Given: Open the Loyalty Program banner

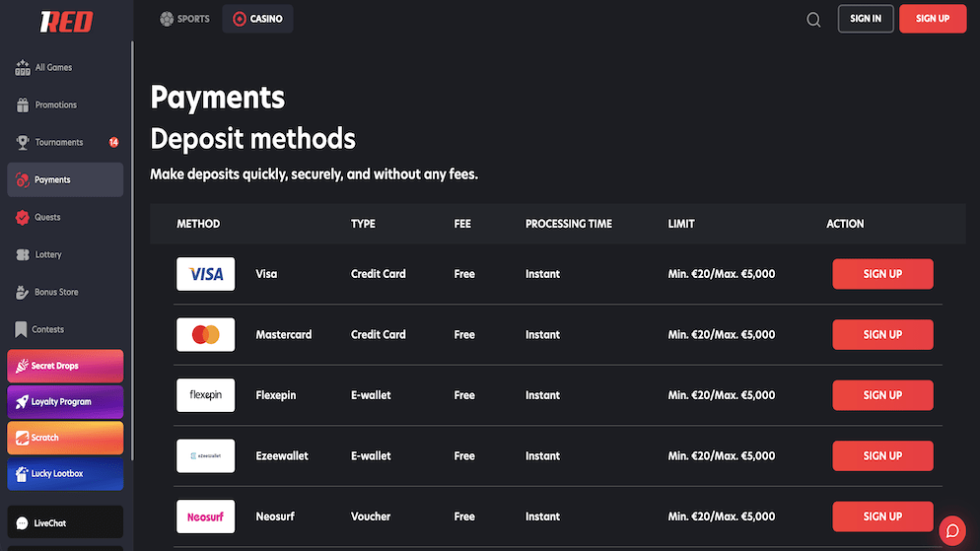Looking at the screenshot, I should click(65, 402).
